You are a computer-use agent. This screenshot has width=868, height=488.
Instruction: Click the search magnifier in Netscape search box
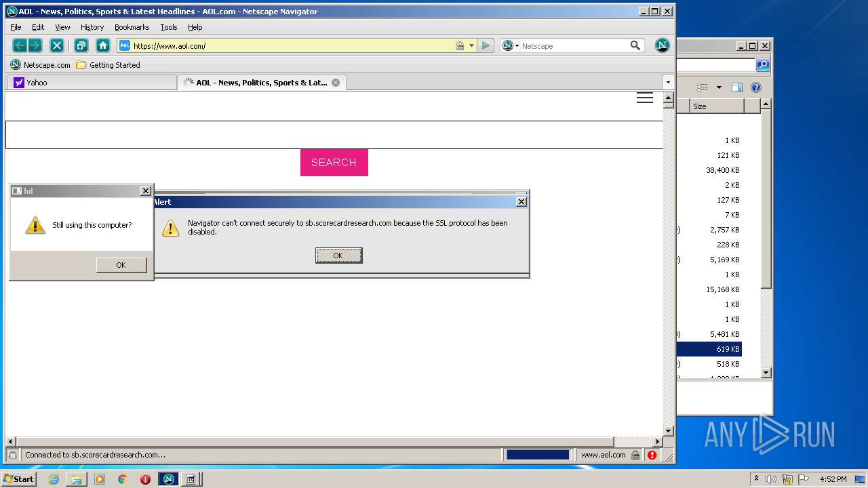pos(635,45)
